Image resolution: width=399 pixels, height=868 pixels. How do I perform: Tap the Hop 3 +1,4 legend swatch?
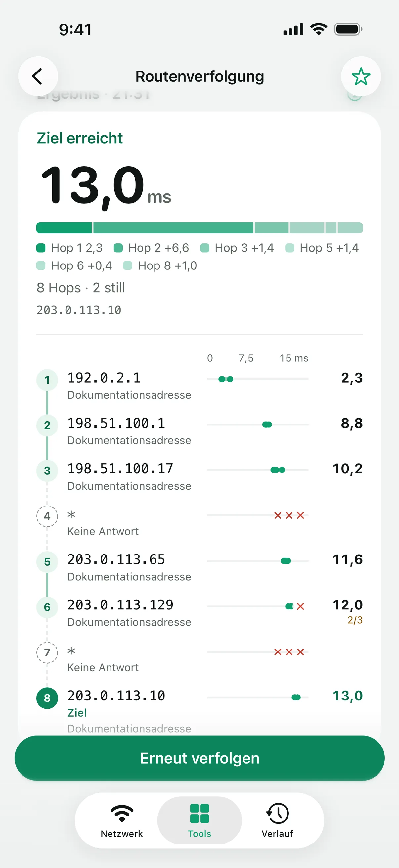[x=205, y=248]
